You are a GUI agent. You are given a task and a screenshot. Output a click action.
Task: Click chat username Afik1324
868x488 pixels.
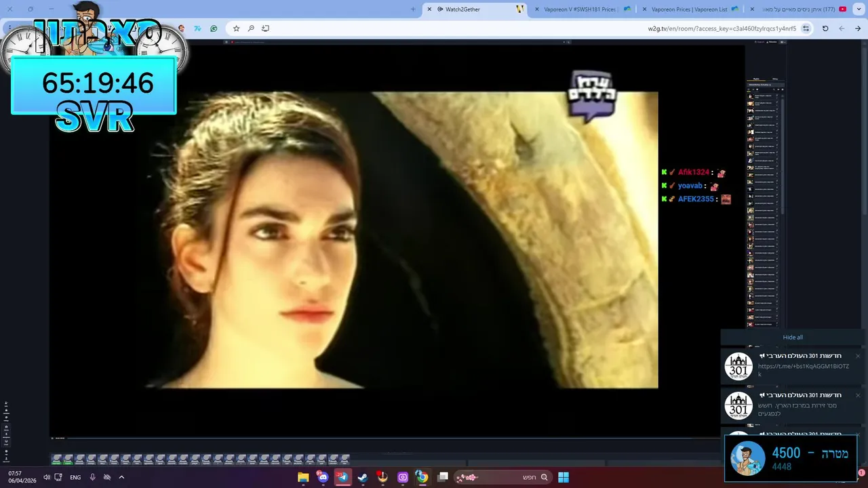pyautogui.click(x=693, y=172)
